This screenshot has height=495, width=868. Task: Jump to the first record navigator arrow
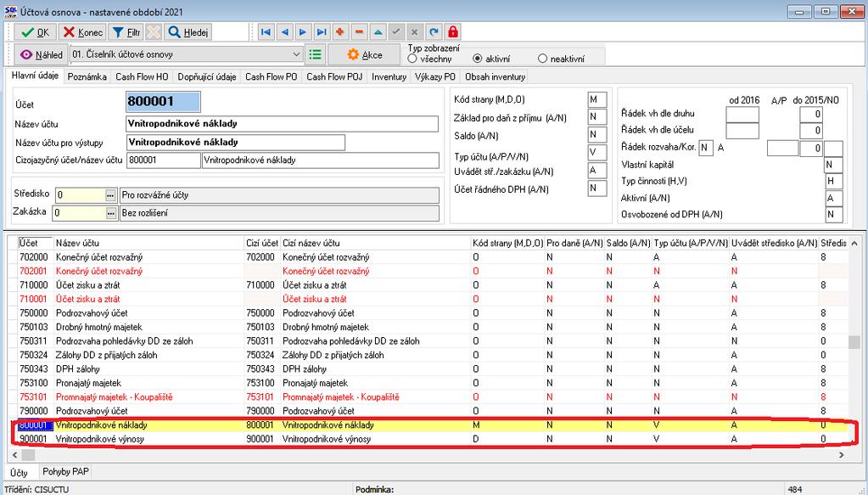[x=266, y=32]
